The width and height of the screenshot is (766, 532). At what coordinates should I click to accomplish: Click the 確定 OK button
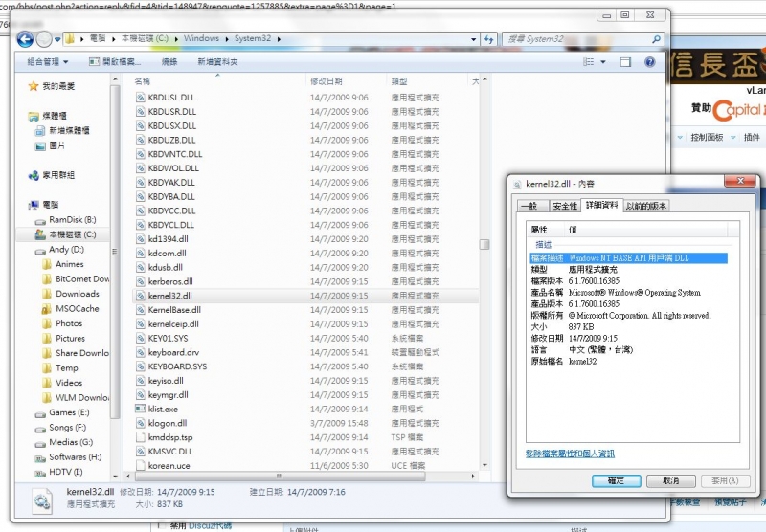(616, 480)
